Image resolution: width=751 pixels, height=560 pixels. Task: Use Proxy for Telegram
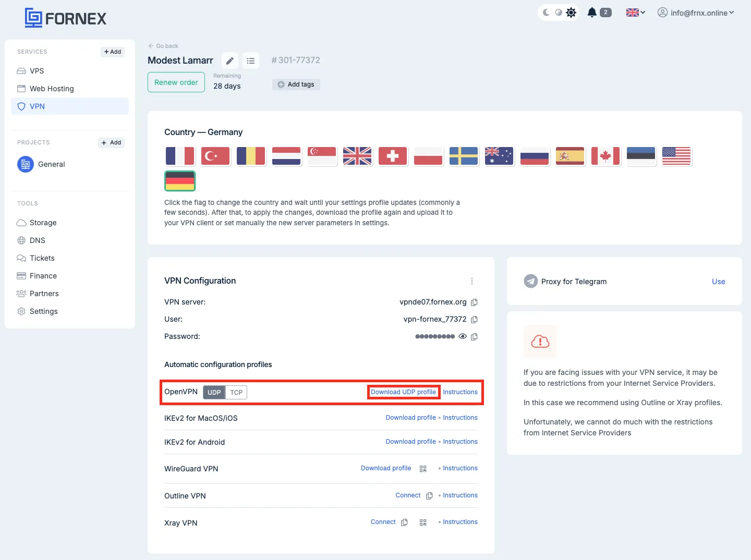coord(718,282)
